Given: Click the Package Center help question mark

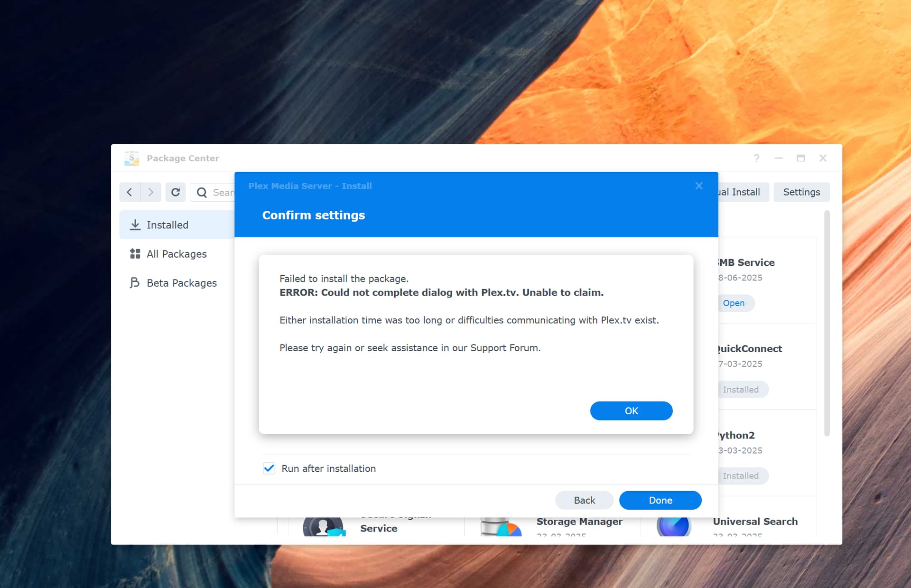Looking at the screenshot, I should click(x=756, y=158).
